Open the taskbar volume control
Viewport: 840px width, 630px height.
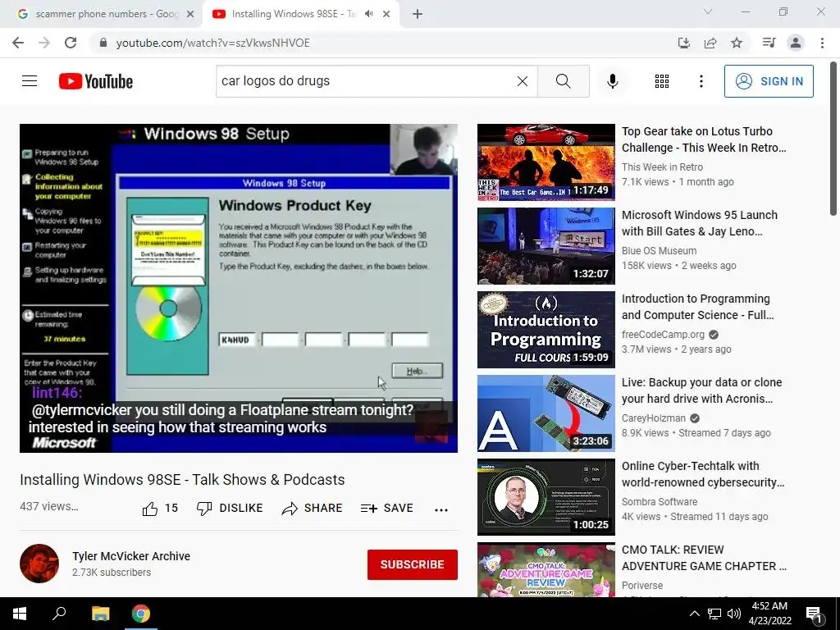(x=734, y=614)
